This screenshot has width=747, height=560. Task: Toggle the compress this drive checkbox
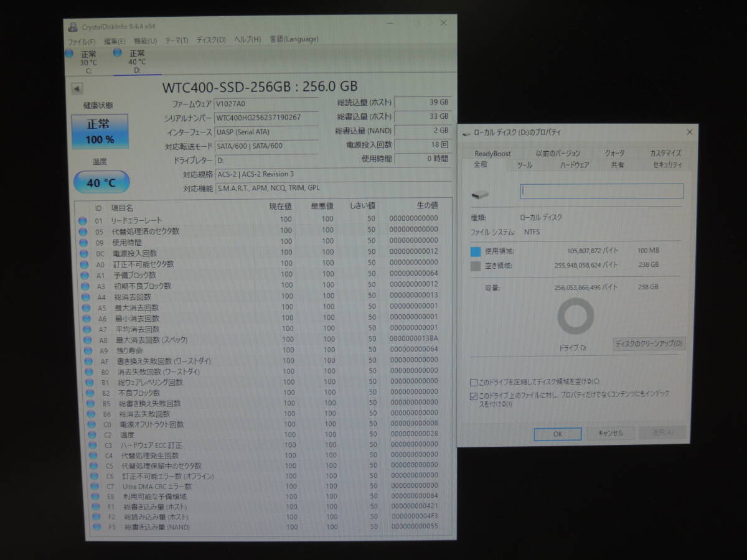coord(474,381)
